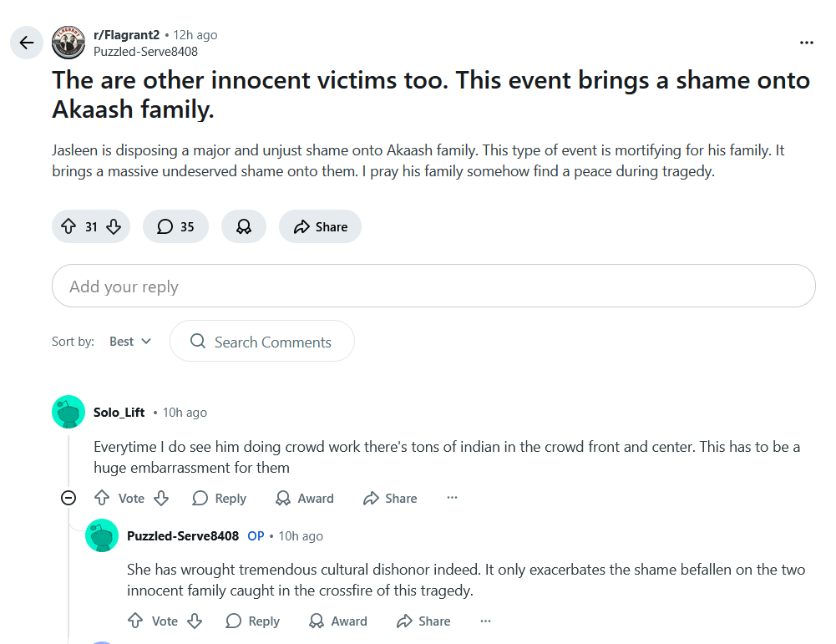This screenshot has width=836, height=644.
Task: Collapse Solo_Lift's comment thread
Action: [68, 498]
